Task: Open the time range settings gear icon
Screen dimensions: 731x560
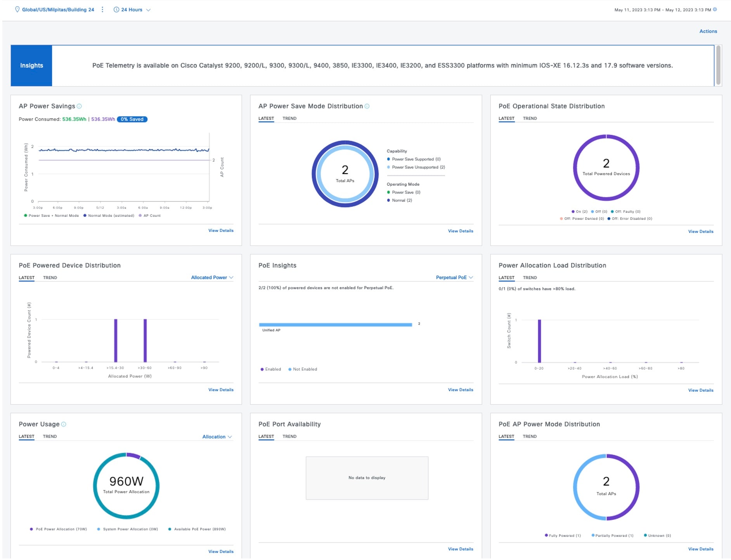Action: click(715, 9)
